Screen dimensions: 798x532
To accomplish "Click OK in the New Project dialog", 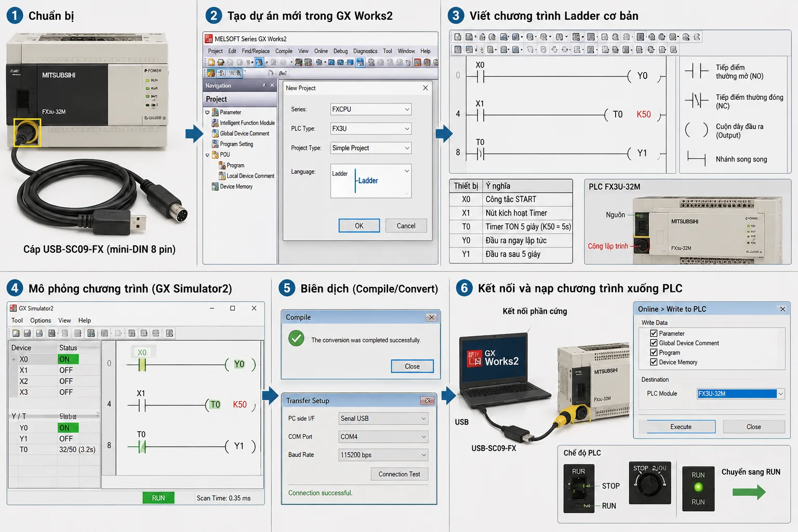I will click(x=359, y=225).
